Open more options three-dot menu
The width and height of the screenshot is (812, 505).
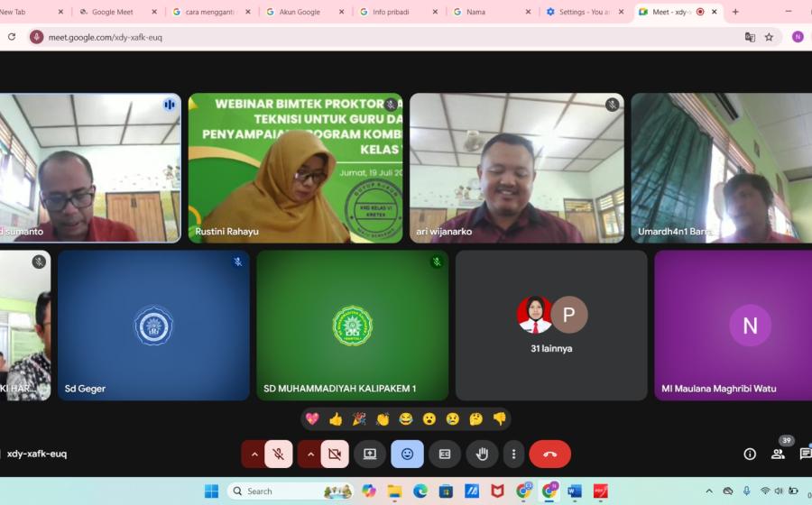pyautogui.click(x=513, y=454)
